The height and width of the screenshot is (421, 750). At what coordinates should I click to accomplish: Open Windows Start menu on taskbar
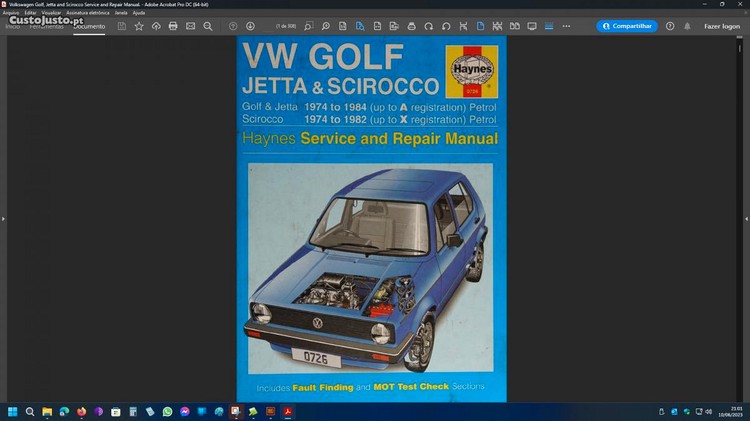click(13, 411)
